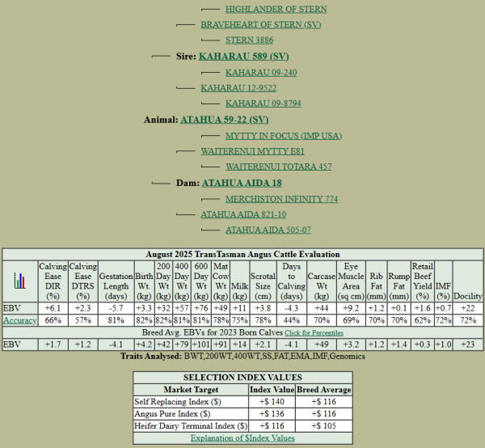Select the 200 Day Wt column header

[163, 281]
